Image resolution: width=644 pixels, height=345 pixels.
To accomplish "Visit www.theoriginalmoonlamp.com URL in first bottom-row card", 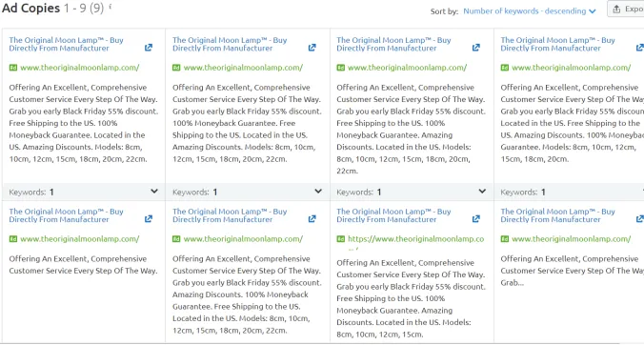I will (x=80, y=238).
